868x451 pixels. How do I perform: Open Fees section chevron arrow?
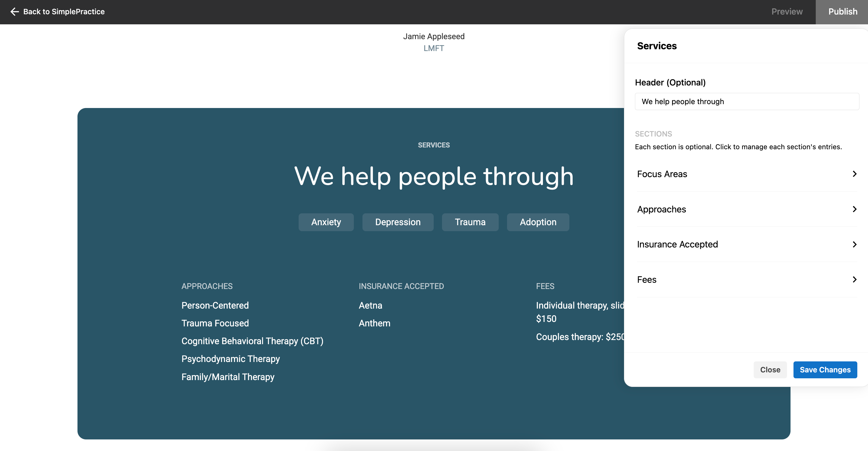pos(854,280)
